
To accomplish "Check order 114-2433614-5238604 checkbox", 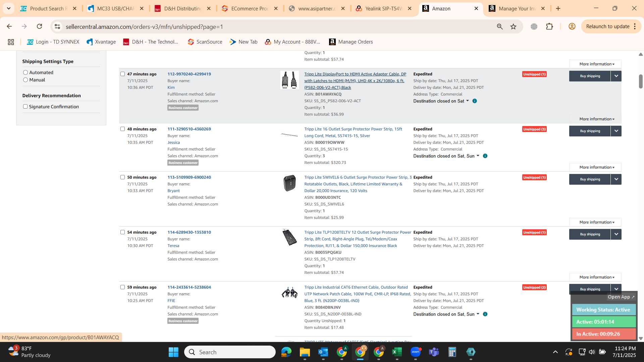I will pos(122,287).
